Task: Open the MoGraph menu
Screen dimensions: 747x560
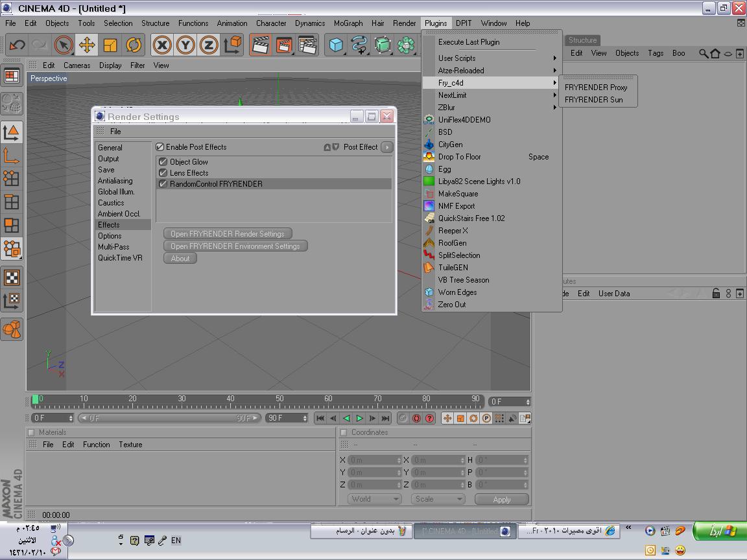Action: tap(348, 23)
